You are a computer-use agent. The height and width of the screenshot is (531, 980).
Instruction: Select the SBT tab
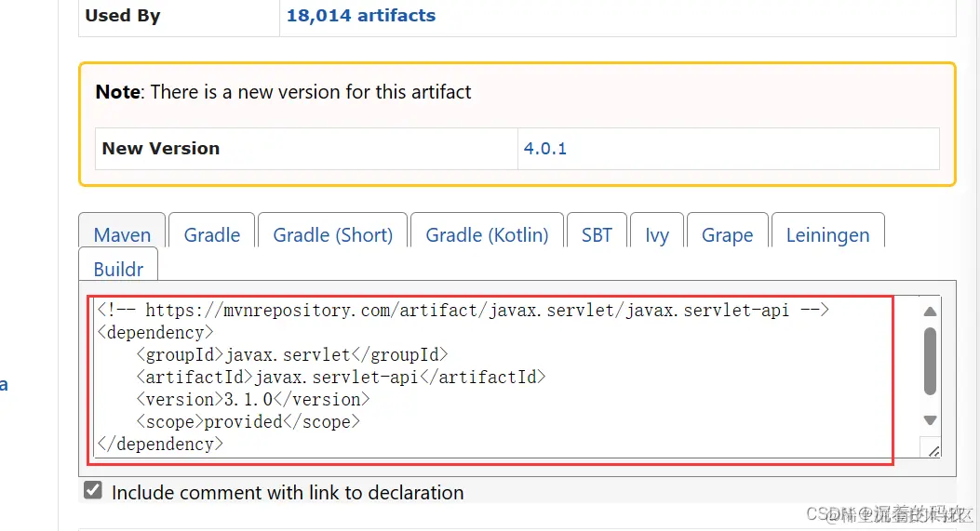597,234
